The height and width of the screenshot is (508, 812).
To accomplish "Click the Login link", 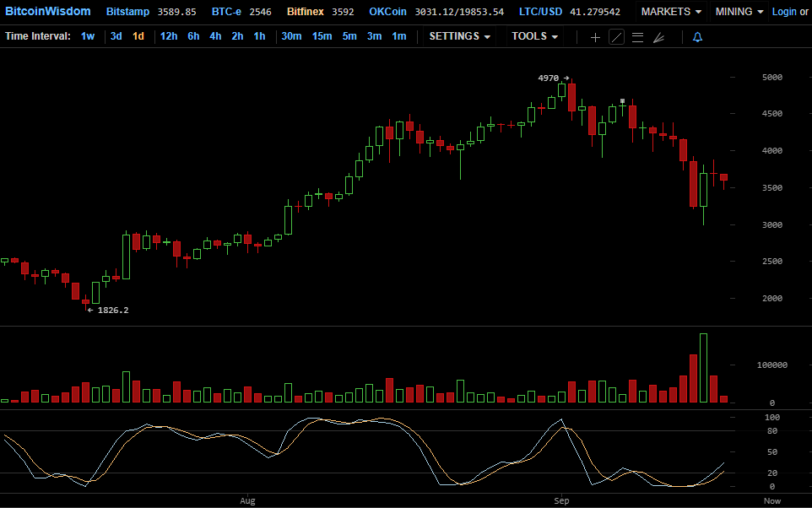I will [x=783, y=12].
